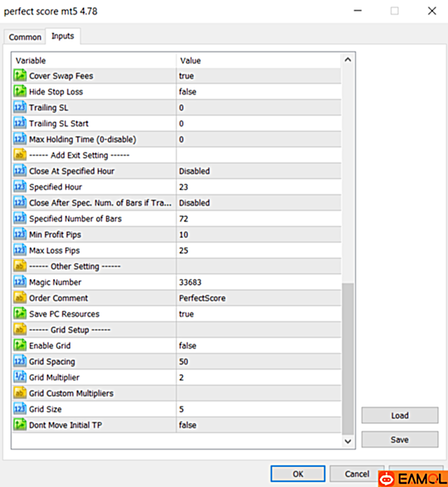The width and height of the screenshot is (448, 487).
Task: Click the Close At Specified Hour icon
Action: click(x=20, y=171)
